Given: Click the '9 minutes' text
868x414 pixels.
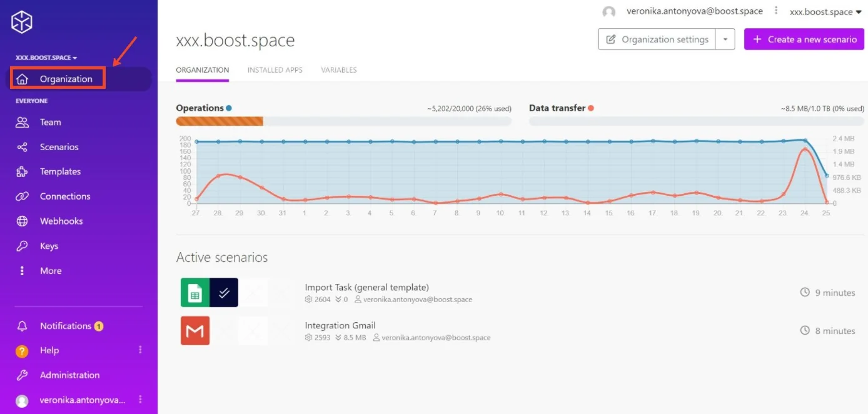Looking at the screenshot, I should [835, 293].
